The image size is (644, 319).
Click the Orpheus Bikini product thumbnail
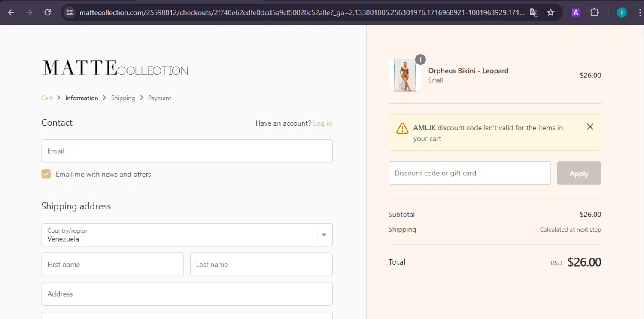coord(405,75)
